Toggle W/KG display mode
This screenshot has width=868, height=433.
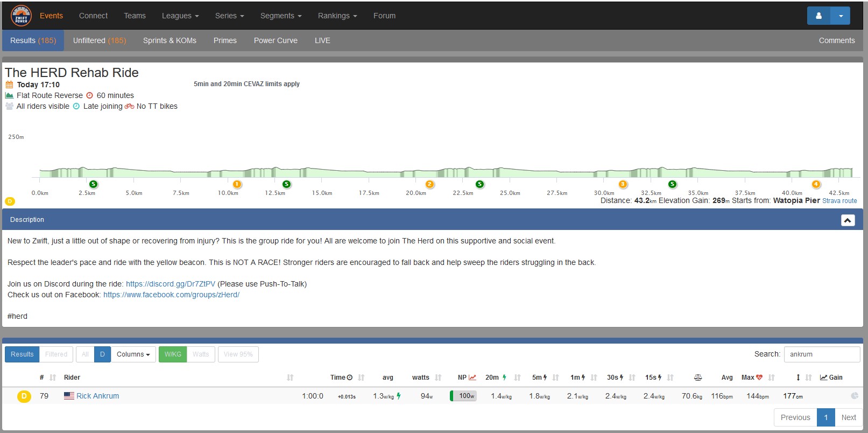pos(173,354)
